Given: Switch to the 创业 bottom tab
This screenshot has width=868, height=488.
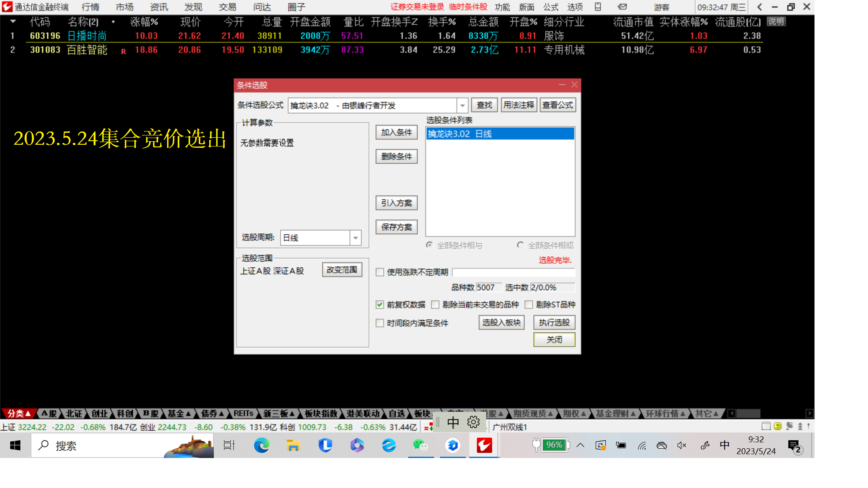Looking at the screenshot, I should coord(99,413).
